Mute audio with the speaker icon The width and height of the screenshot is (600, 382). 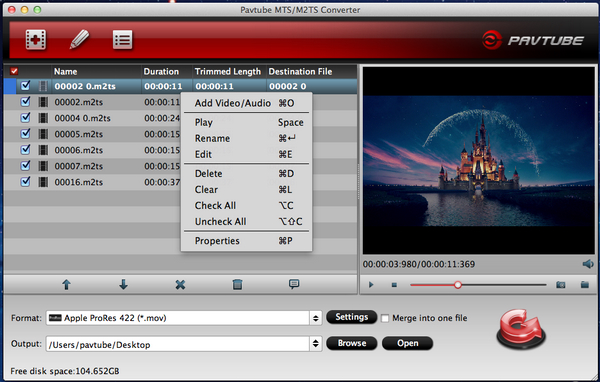(x=588, y=264)
